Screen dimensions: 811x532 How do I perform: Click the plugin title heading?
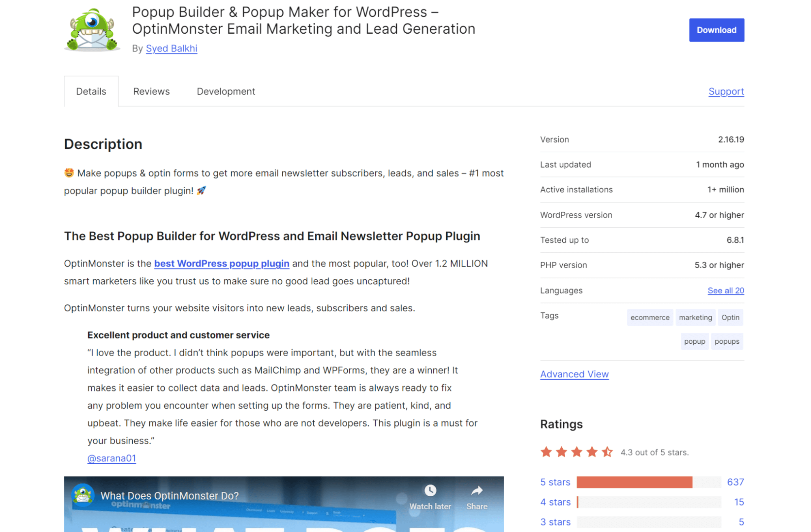[x=303, y=20]
